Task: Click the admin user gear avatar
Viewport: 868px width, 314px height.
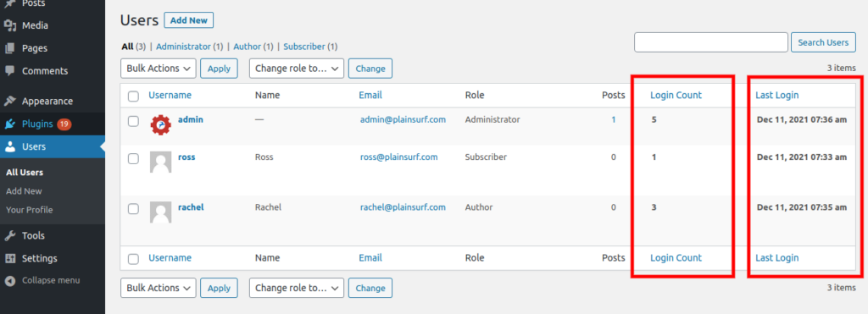Action: point(160,125)
